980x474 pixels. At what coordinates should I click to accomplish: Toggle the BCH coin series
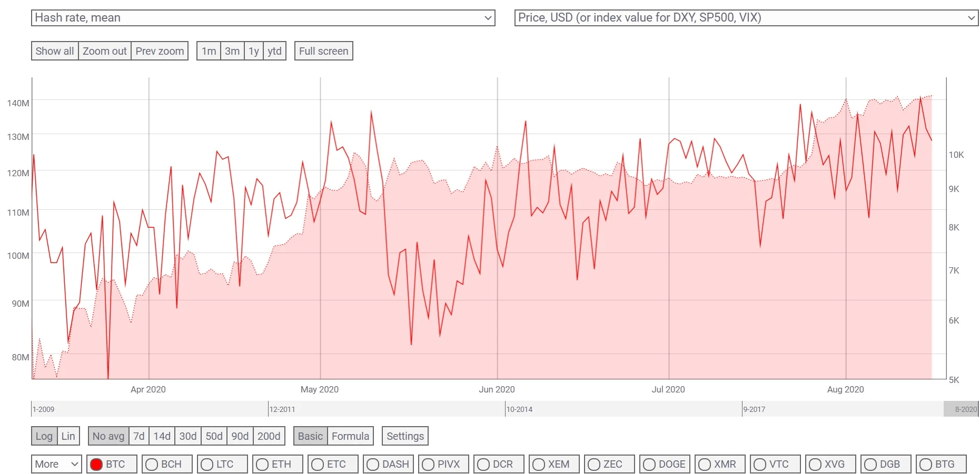(167, 464)
